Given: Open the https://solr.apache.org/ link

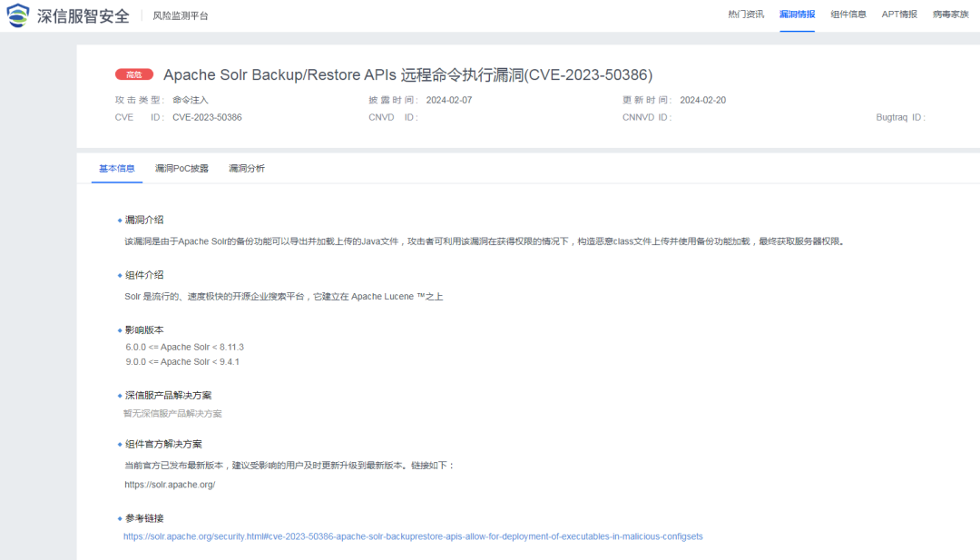Looking at the screenshot, I should point(170,485).
